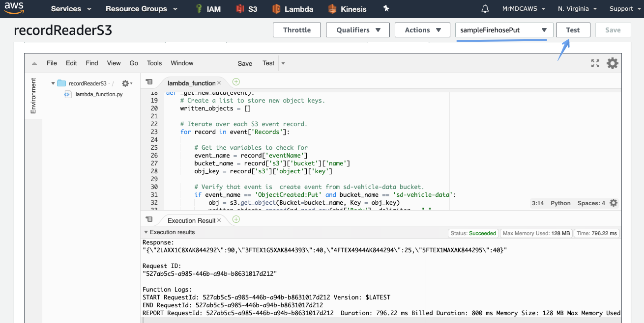Expand the Resource Groups dropdown
This screenshot has height=323, width=644.
click(x=141, y=9)
